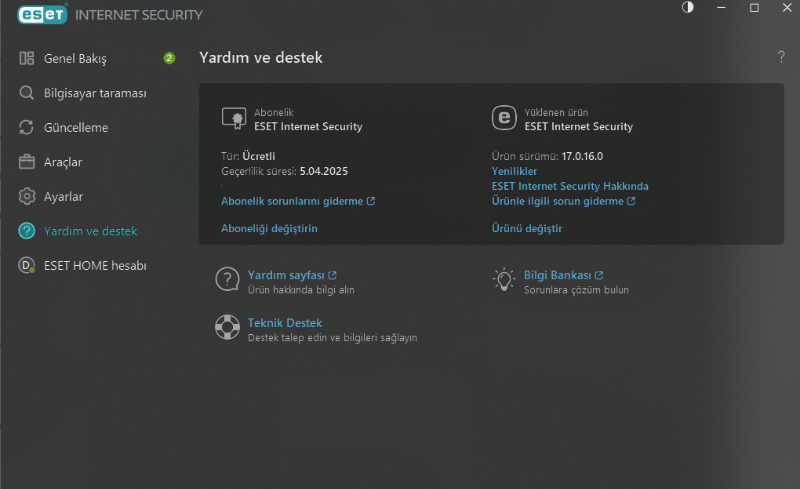Open Genel Bakış from the sidebar
Screen dimensions: 800x489
coord(75,59)
